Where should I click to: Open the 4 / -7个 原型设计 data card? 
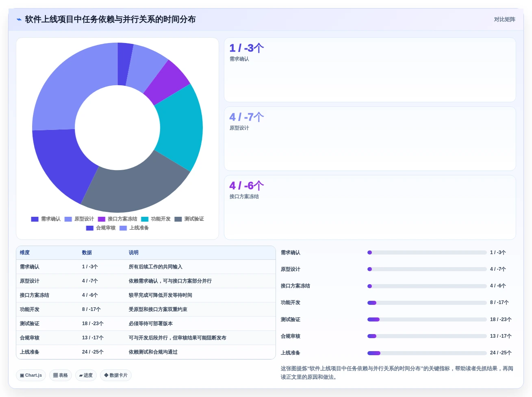coord(370,139)
